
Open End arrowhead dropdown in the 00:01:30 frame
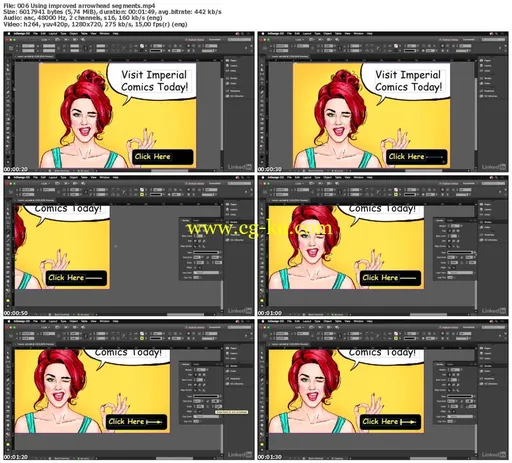tap(471, 401)
